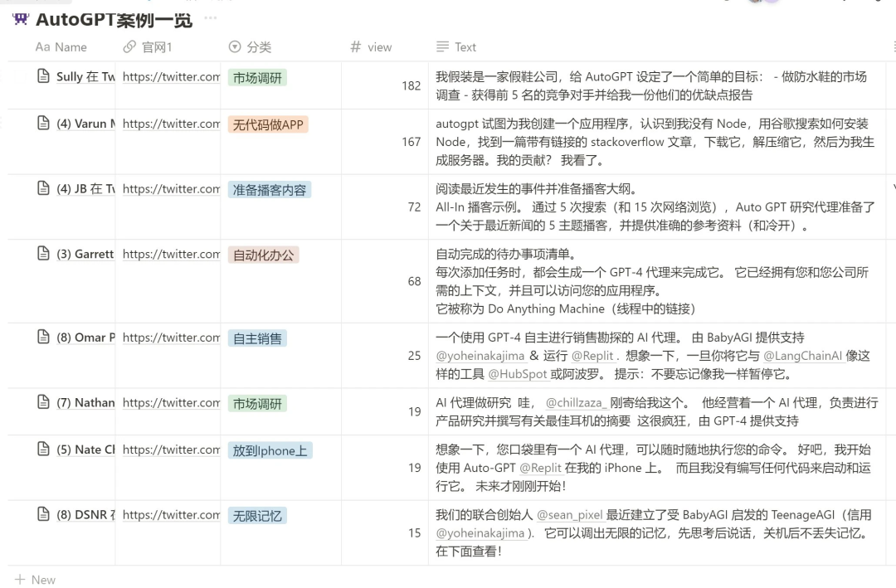Open Twitter link in Sully row
The width and height of the screenshot is (896, 588).
coord(172,76)
